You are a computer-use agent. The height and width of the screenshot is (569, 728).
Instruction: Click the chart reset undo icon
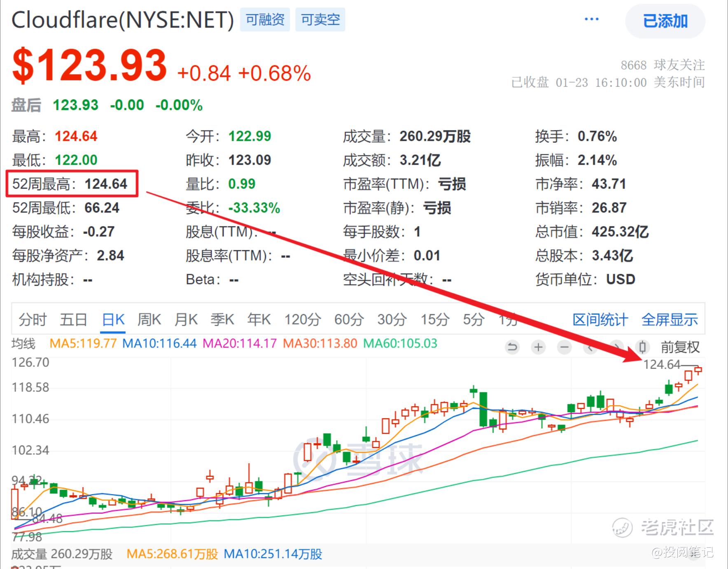tap(512, 347)
